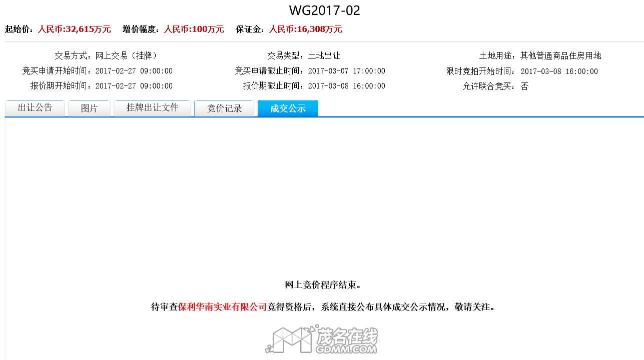Click the 报价期截止时间 value 2017-03-08 16:00:00
Viewport: 644px width, 360px height.
coord(347,86)
